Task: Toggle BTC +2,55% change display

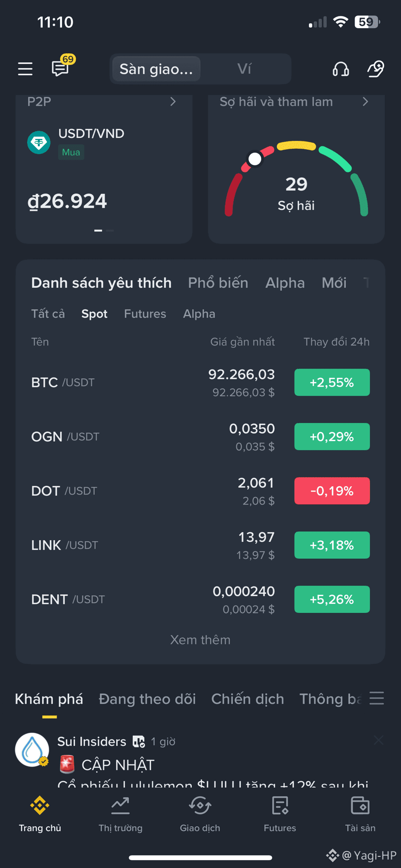Action: [332, 382]
